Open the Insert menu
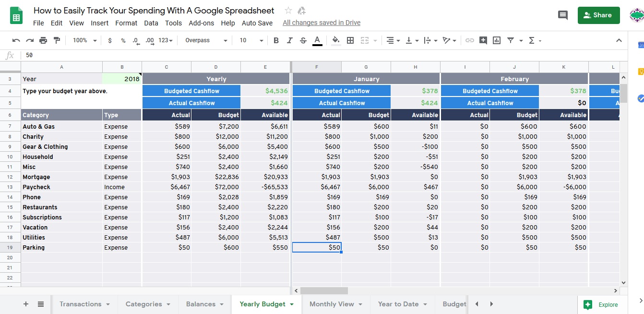This screenshot has width=644, height=314. point(99,23)
